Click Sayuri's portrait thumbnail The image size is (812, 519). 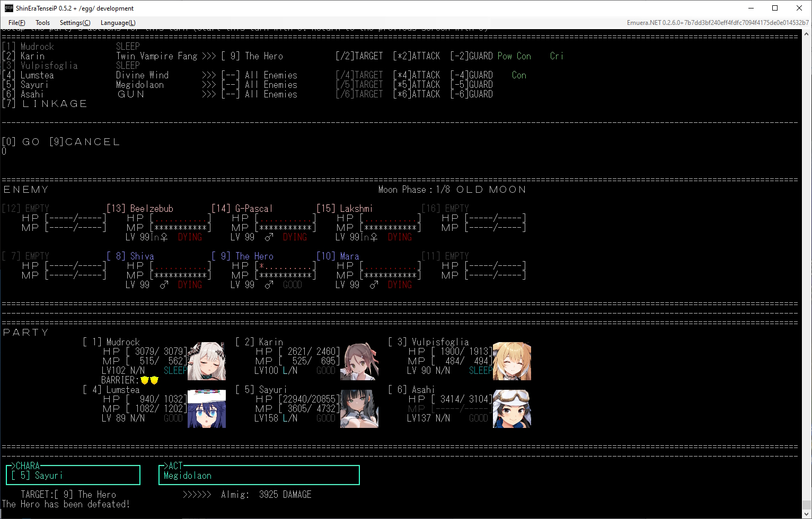click(x=359, y=409)
